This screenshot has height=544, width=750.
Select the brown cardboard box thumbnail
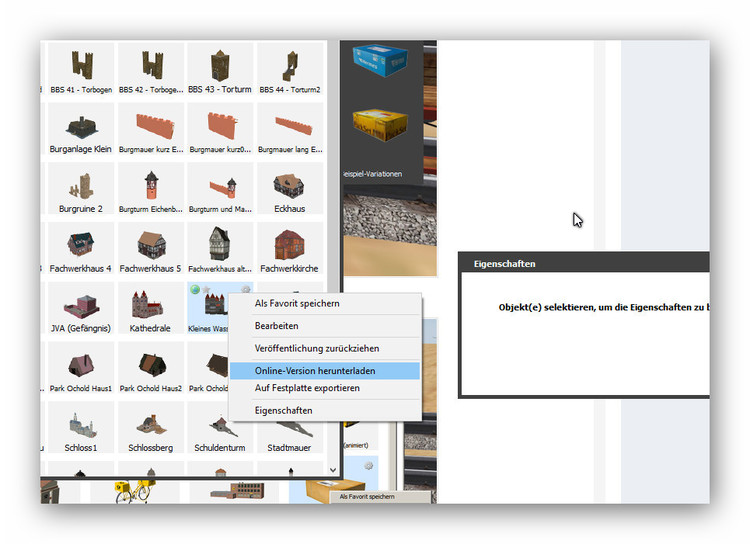(x=335, y=490)
